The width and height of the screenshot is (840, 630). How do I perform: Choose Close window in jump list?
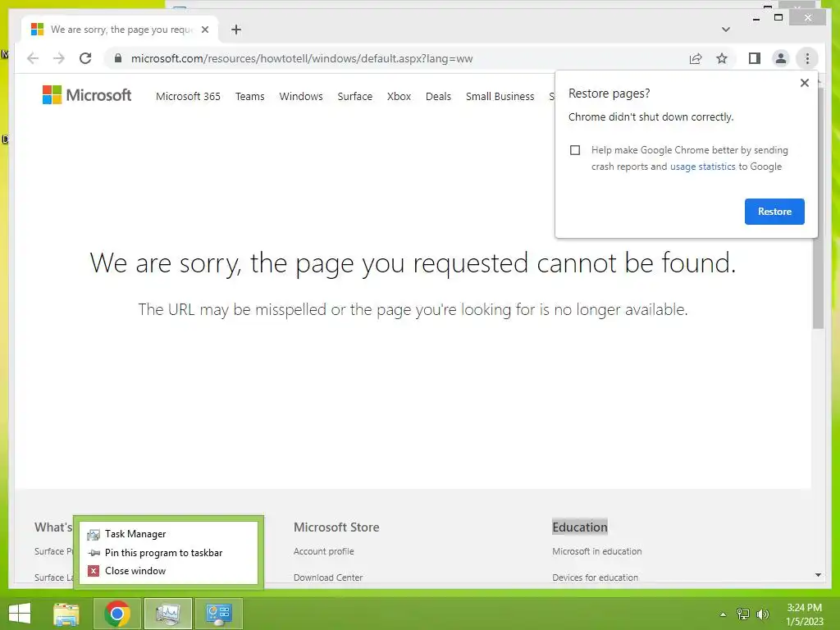(x=168, y=571)
